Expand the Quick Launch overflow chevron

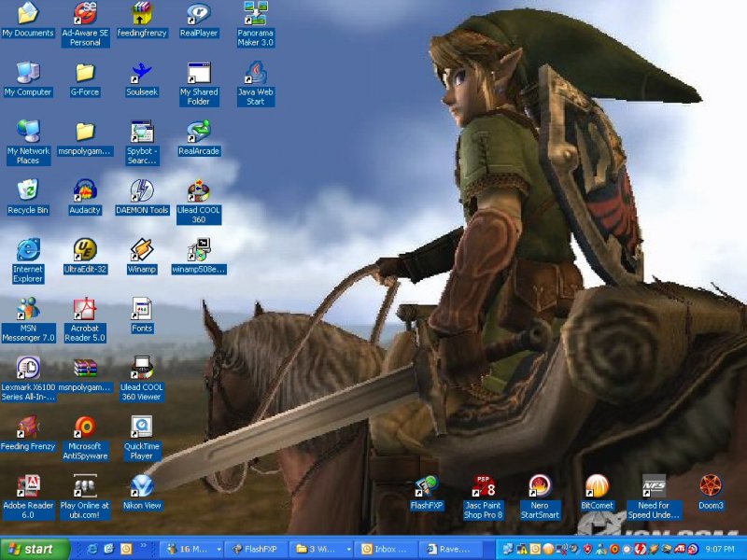click(x=144, y=546)
